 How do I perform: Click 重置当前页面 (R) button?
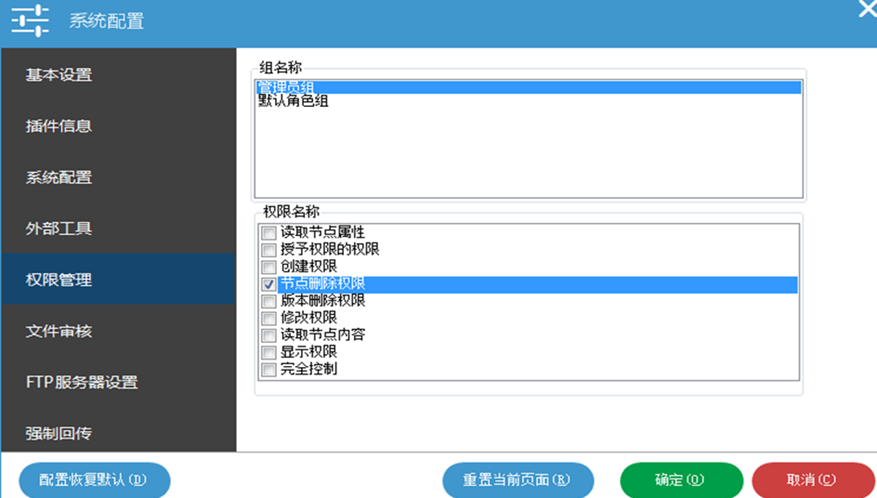[x=518, y=480]
